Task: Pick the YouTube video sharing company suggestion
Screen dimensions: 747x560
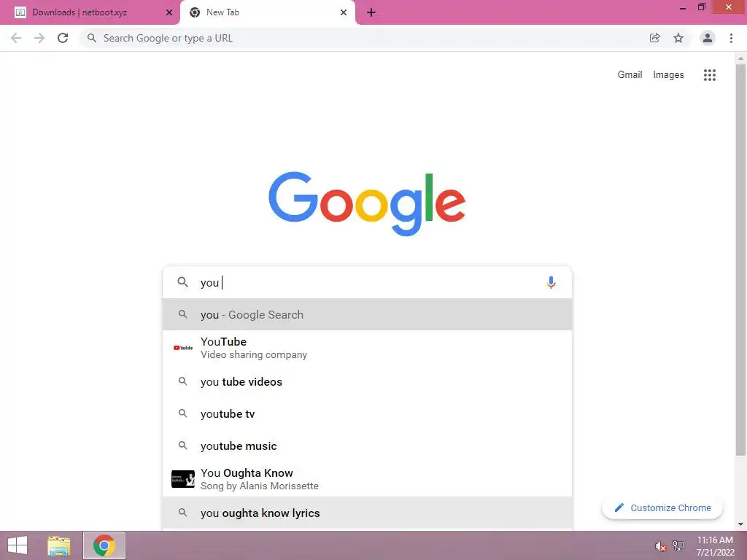Action: (367, 348)
